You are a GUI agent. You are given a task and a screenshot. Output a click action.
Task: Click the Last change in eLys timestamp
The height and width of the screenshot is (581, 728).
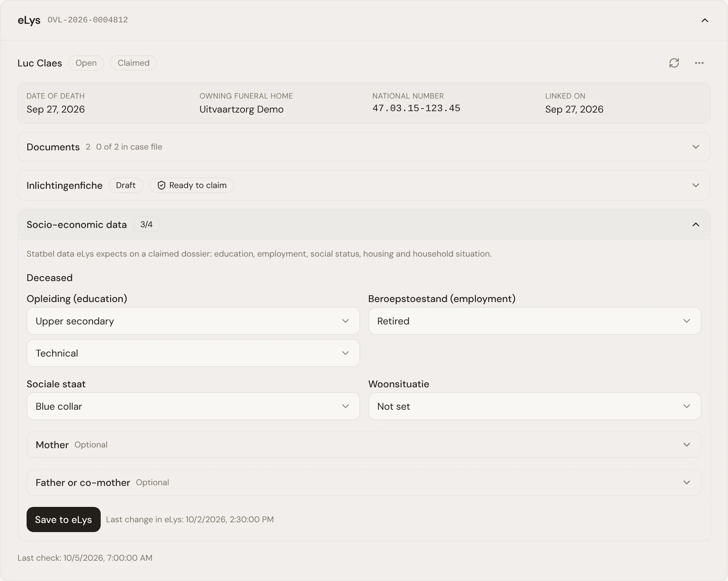tap(190, 519)
